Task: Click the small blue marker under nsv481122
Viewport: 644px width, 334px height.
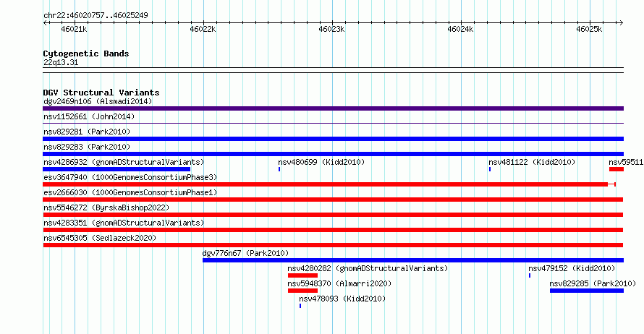Action: pyautogui.click(x=490, y=169)
